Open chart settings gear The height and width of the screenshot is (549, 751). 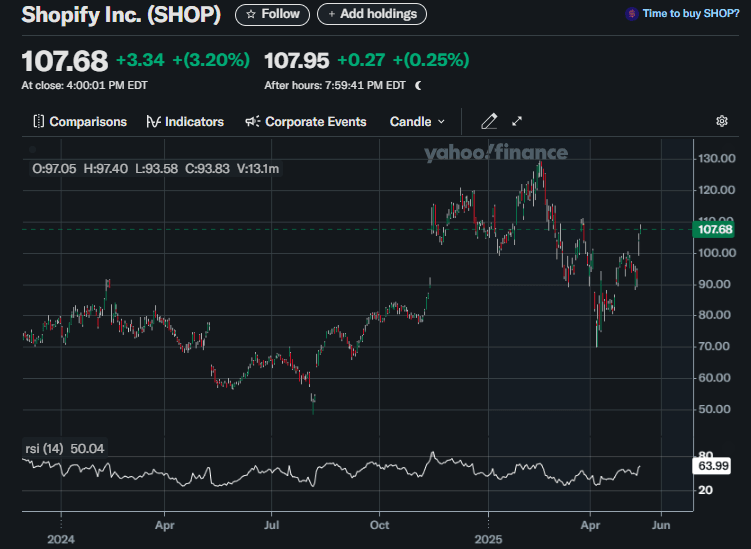(x=722, y=122)
